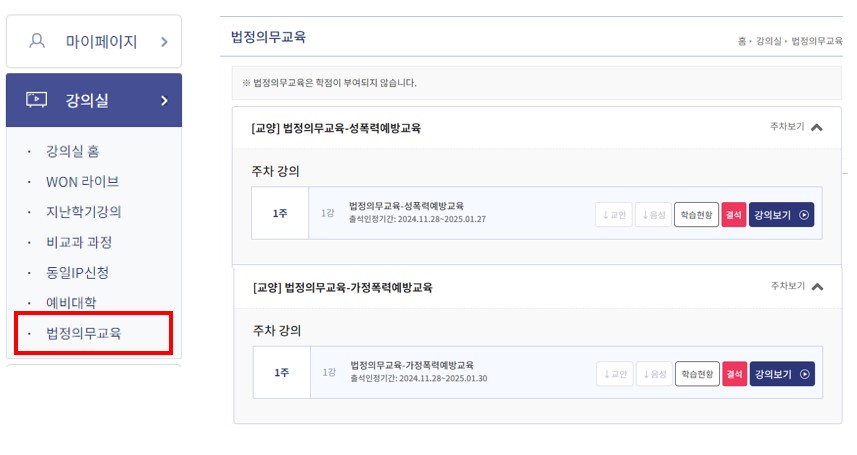Select 예비대학 in the sidebar
The image size is (857, 455).
coord(71,302)
